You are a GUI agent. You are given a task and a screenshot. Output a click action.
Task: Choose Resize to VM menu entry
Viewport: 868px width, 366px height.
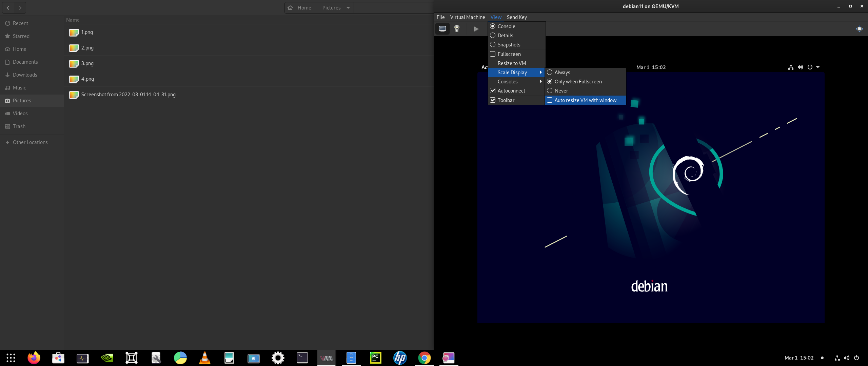coord(512,63)
